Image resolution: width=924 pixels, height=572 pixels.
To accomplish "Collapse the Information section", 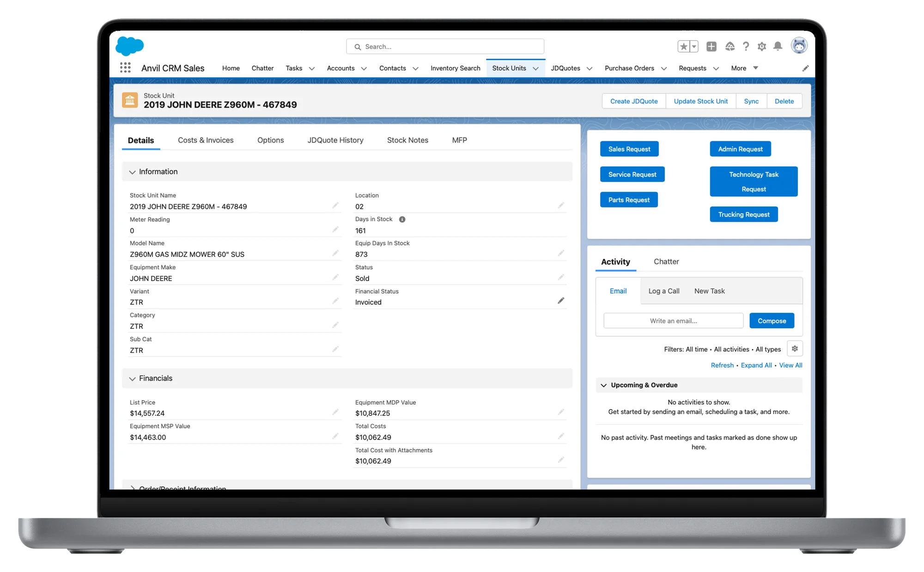I will point(132,172).
